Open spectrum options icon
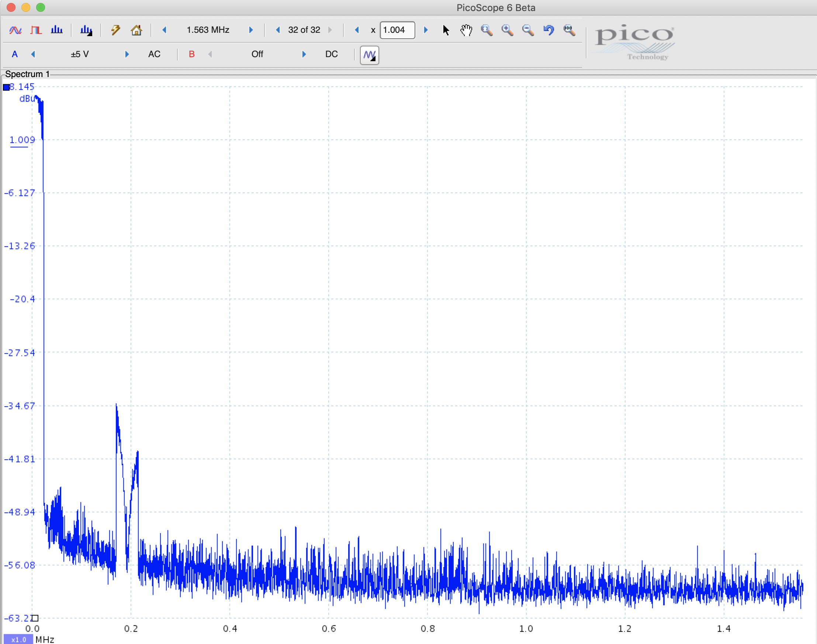This screenshot has height=644, width=817. 86,30
